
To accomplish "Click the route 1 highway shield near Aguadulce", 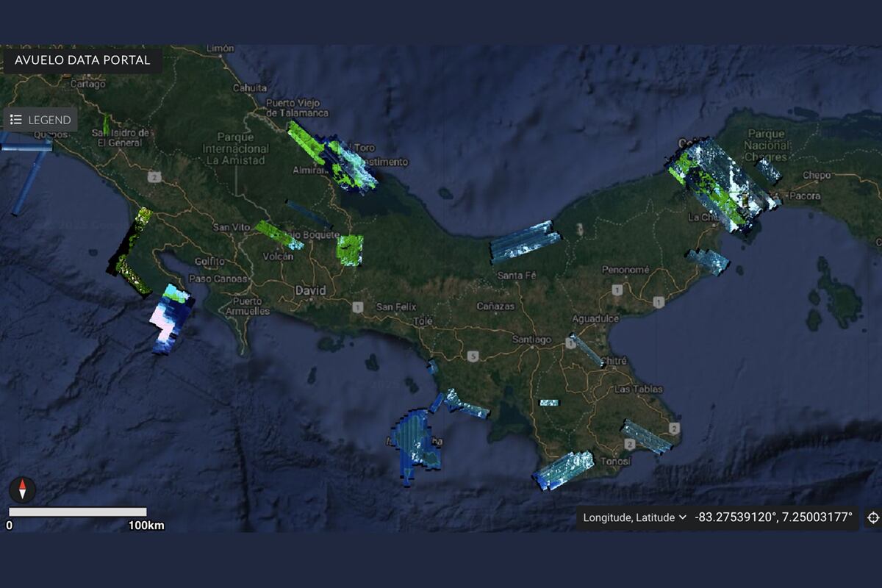I will [616, 289].
